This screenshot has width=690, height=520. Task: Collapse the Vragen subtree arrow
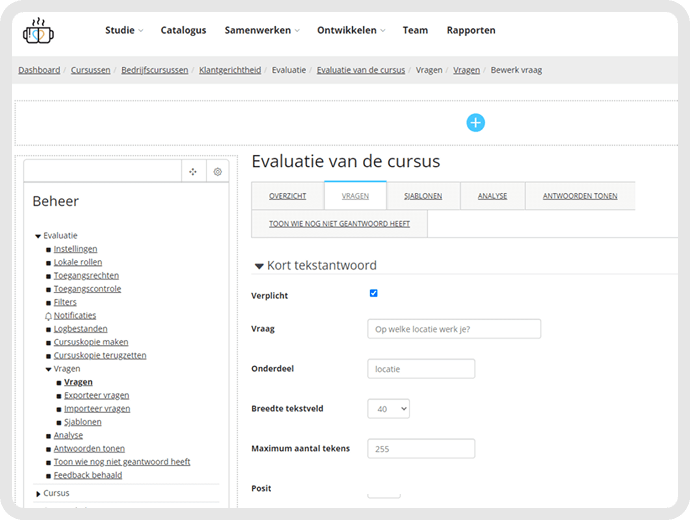pos(48,369)
